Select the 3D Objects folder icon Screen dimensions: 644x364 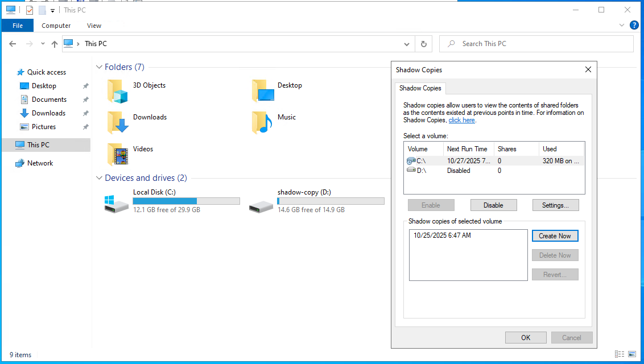(x=117, y=91)
